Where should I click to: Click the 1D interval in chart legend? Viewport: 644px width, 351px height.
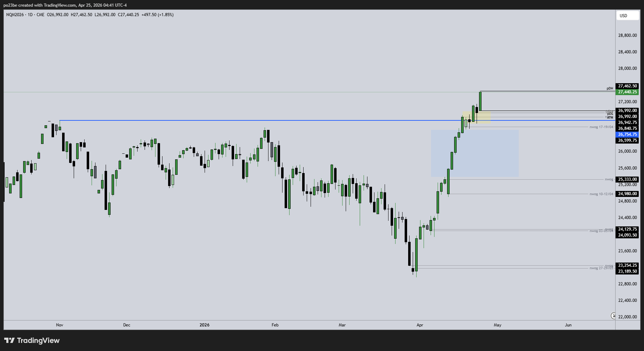(30, 15)
